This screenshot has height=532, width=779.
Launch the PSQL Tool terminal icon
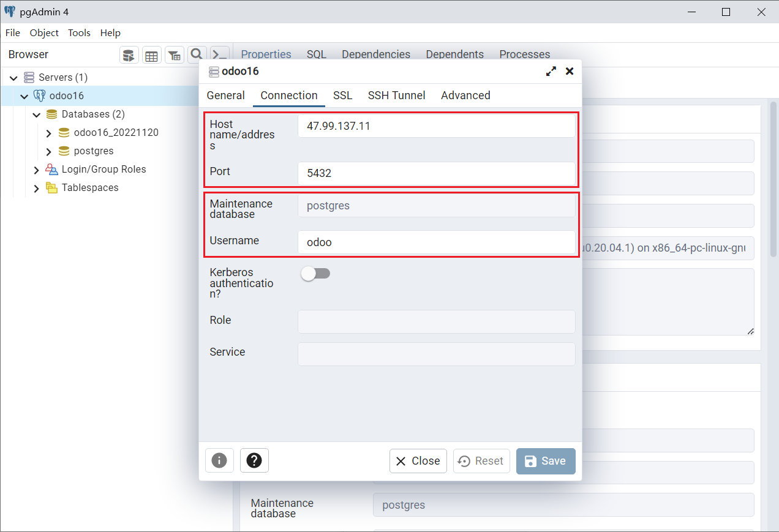click(220, 56)
